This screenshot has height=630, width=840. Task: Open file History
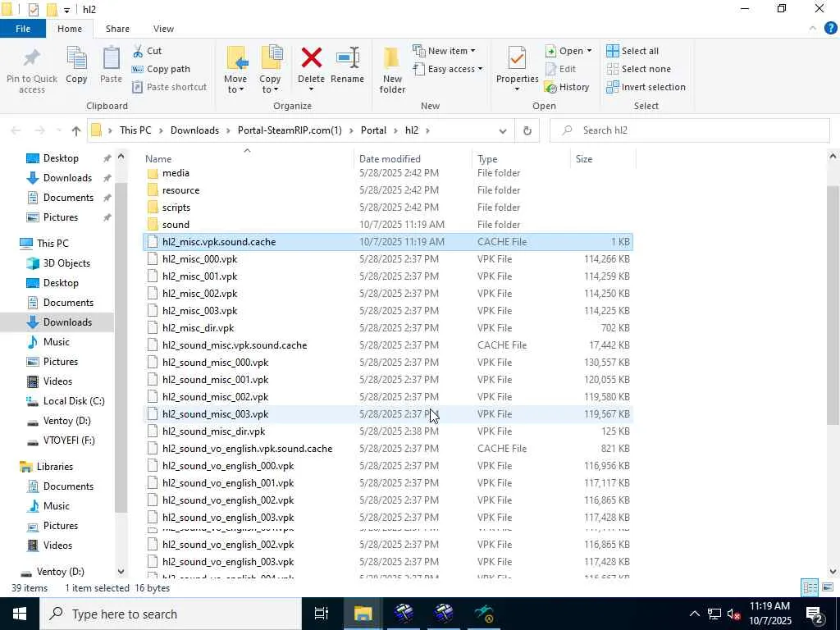click(x=567, y=87)
